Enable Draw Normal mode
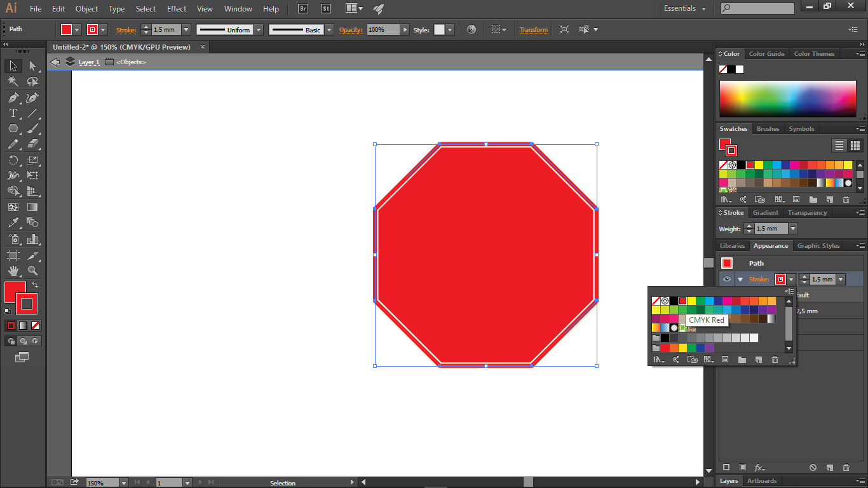This screenshot has height=488, width=868. pos(11,341)
